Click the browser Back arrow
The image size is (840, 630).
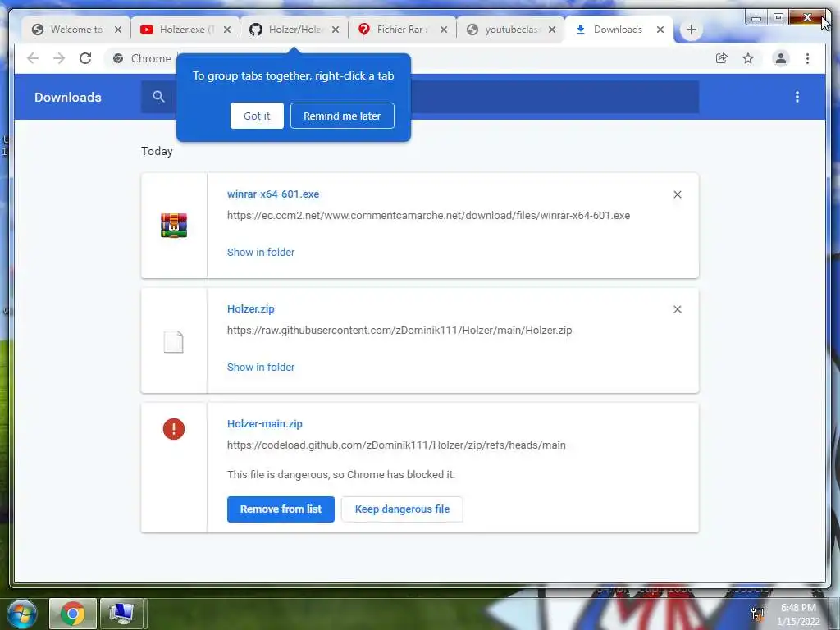(x=33, y=58)
